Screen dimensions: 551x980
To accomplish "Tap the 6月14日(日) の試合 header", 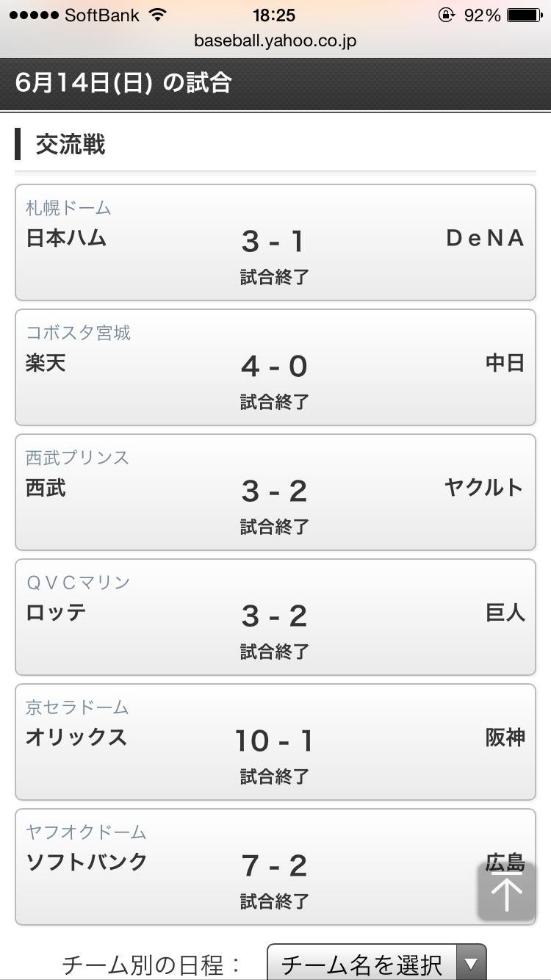I will point(123,83).
